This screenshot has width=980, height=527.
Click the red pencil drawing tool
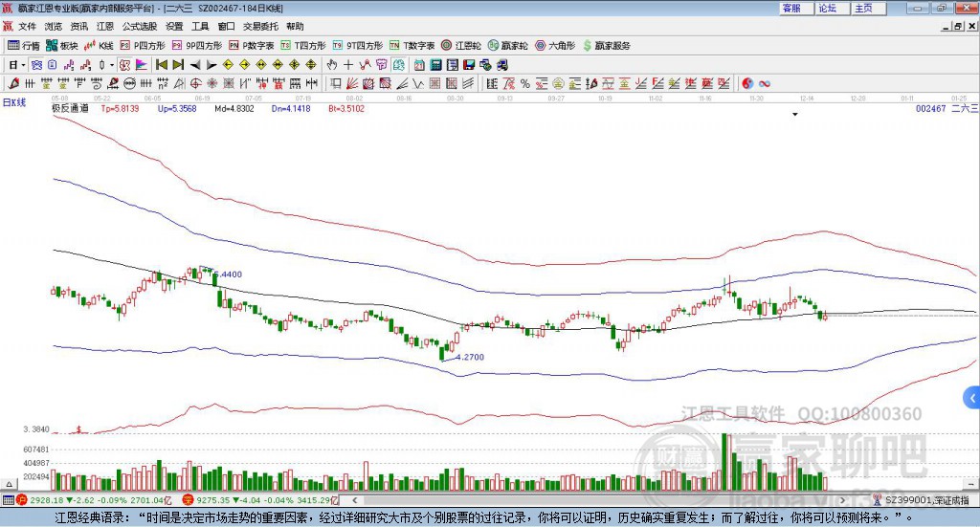[13, 83]
